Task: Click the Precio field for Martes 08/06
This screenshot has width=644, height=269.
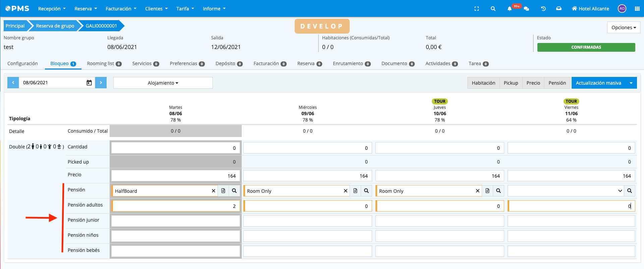Action: tap(175, 176)
